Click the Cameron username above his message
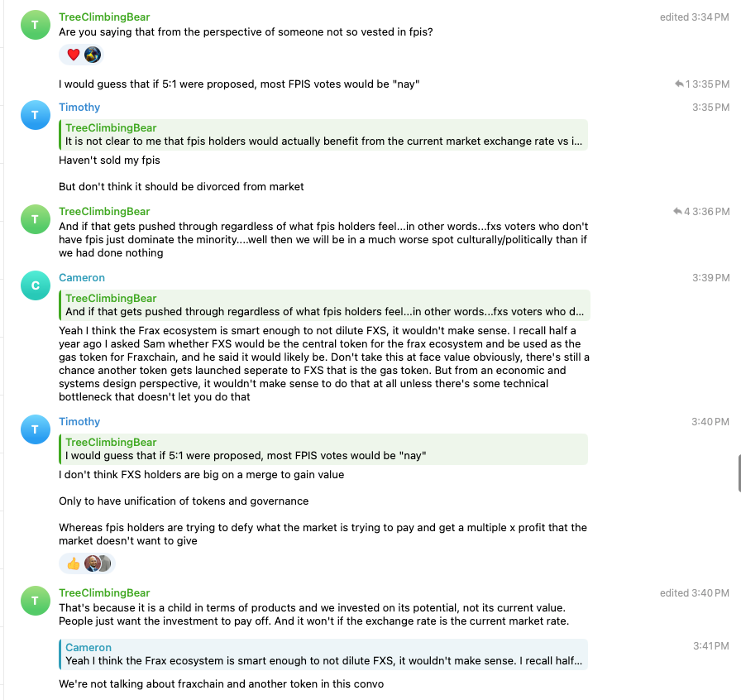 click(x=82, y=278)
